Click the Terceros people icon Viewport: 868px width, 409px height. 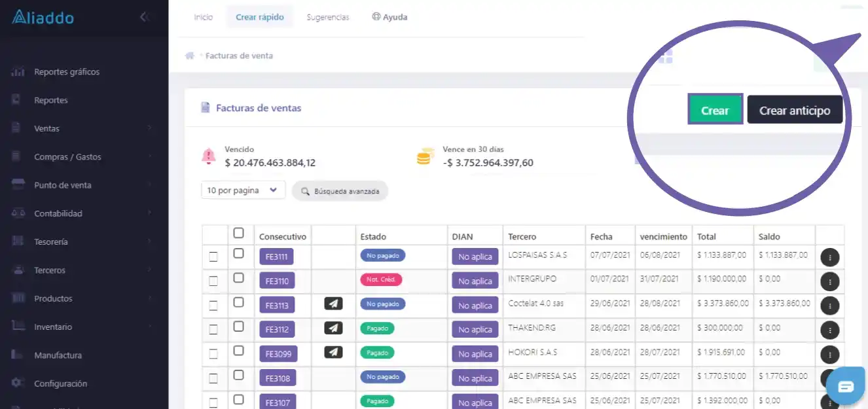pyautogui.click(x=18, y=270)
